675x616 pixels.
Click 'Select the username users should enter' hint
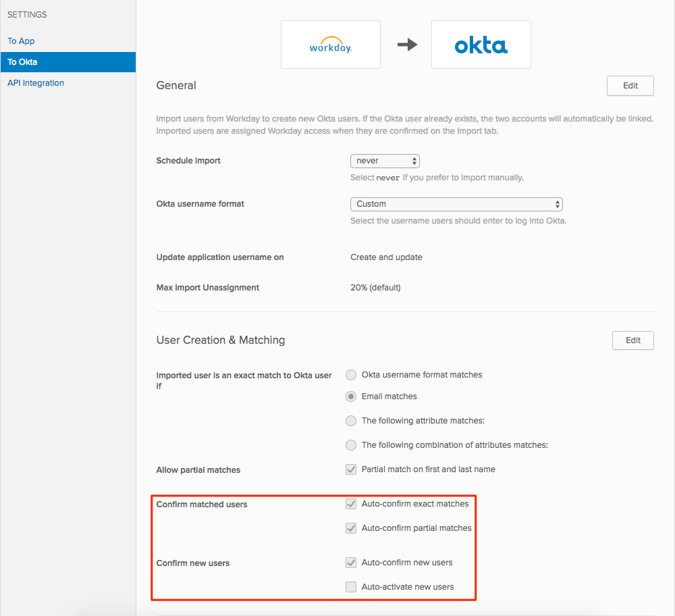[458, 221]
